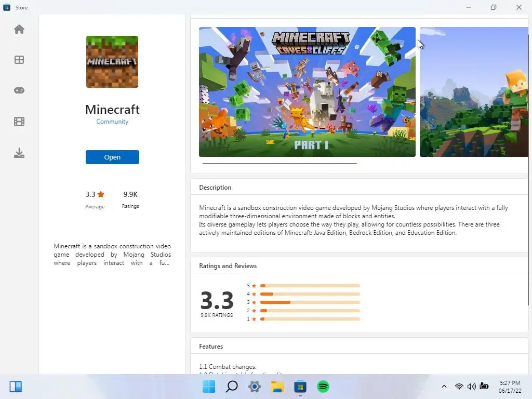The width and height of the screenshot is (532, 399).
Task: Open the Gaming controller section
Action: click(19, 90)
